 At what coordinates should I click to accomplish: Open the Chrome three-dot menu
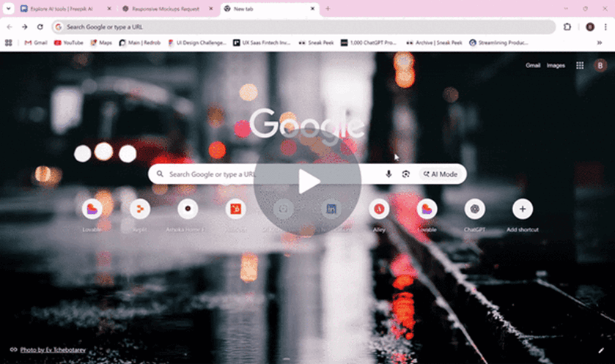605,27
